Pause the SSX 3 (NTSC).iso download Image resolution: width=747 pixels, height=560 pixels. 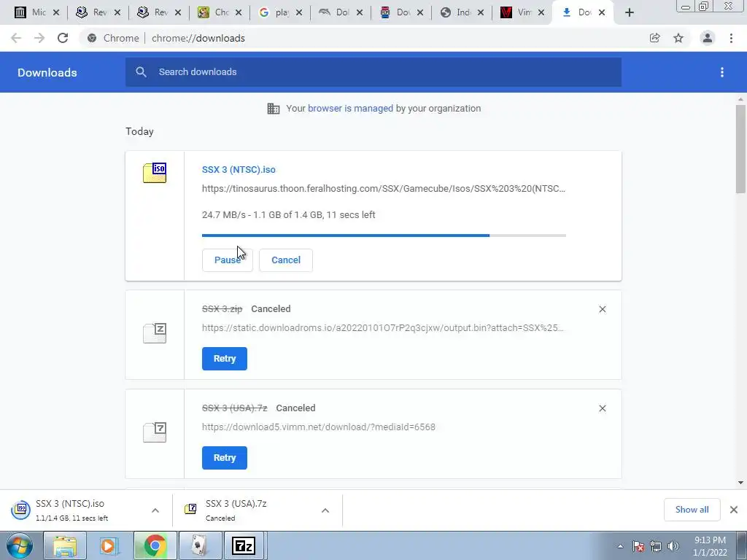[x=228, y=260]
